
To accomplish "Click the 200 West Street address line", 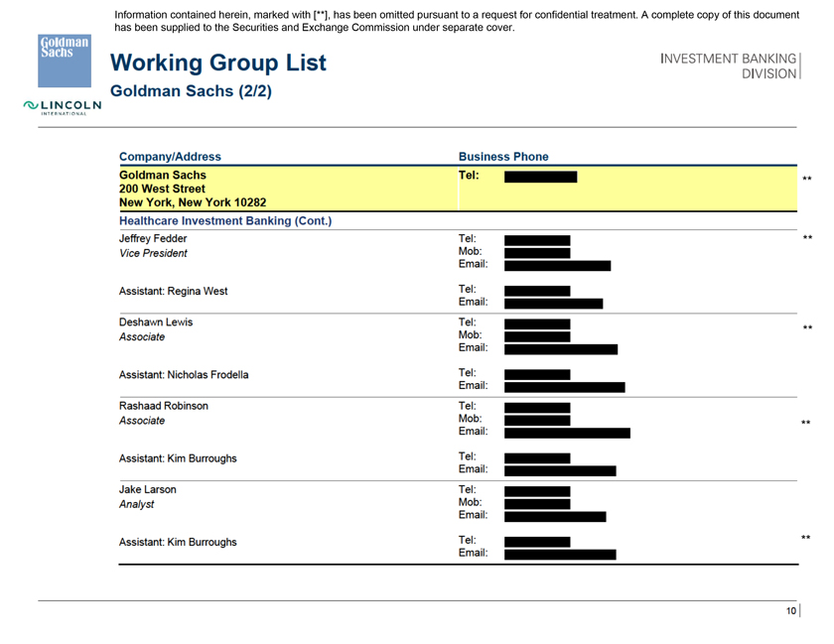I will click(162, 189).
